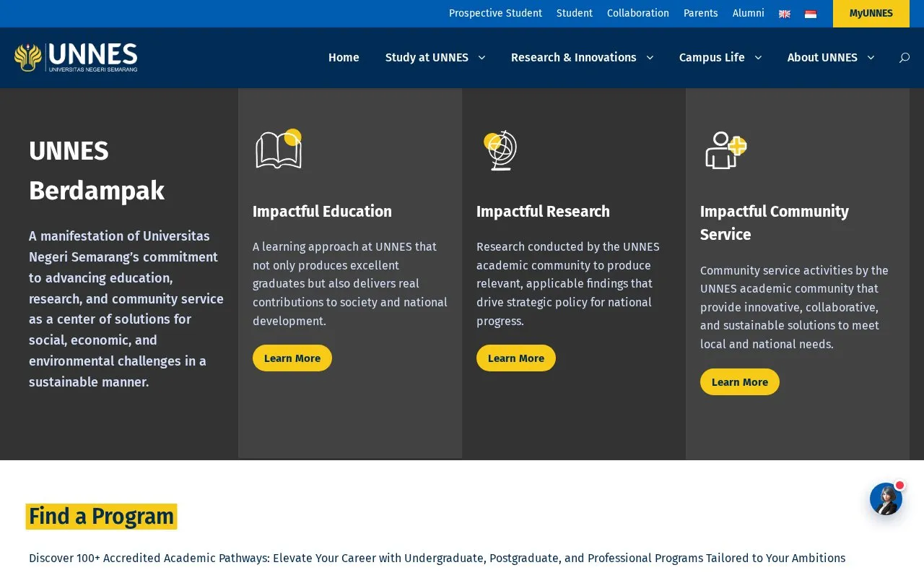
Task: Open the Parents link
Action: [701, 14]
